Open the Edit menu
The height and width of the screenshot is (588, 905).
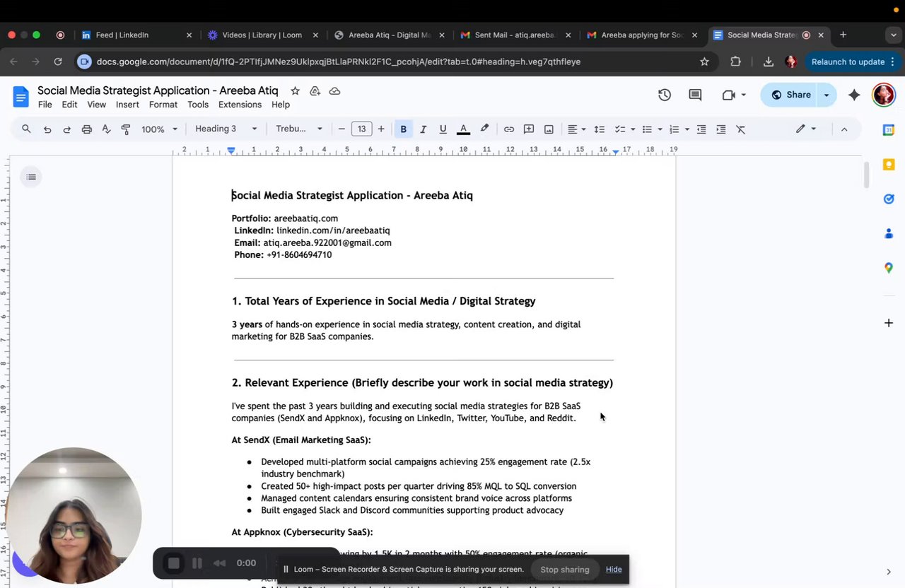click(x=69, y=105)
